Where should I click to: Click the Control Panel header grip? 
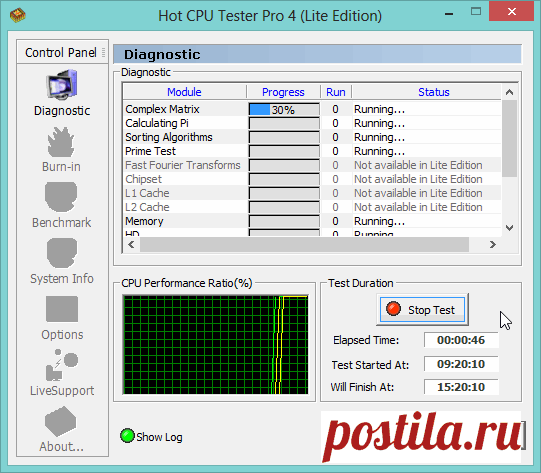pyautogui.click(x=104, y=52)
